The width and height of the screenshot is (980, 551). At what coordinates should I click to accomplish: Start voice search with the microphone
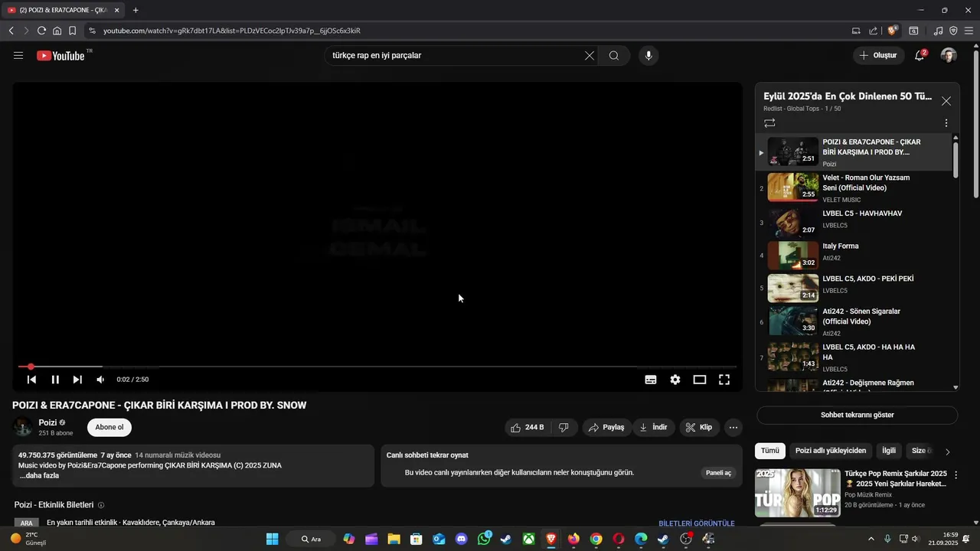648,56
